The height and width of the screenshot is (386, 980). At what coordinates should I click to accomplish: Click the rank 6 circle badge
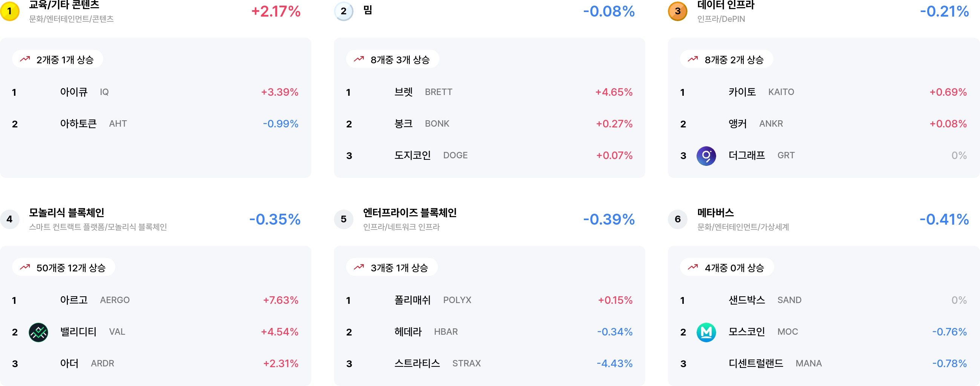[x=678, y=219]
